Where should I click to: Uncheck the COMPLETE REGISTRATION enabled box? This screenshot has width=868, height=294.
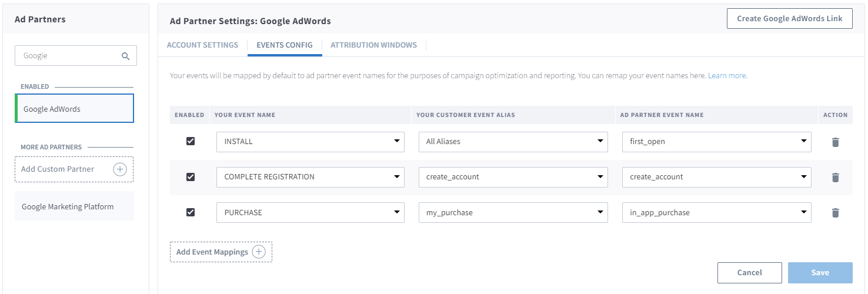(x=191, y=177)
